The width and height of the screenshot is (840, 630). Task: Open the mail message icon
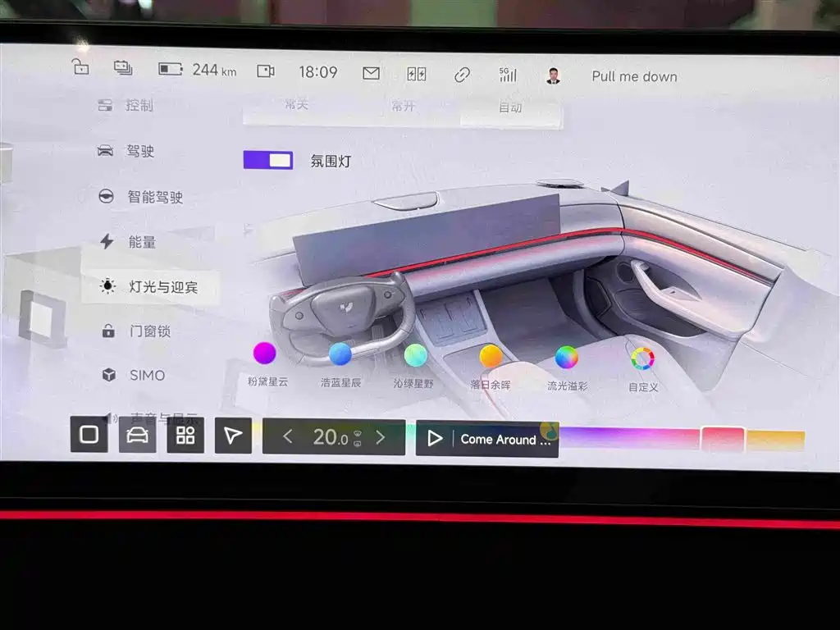pyautogui.click(x=372, y=73)
